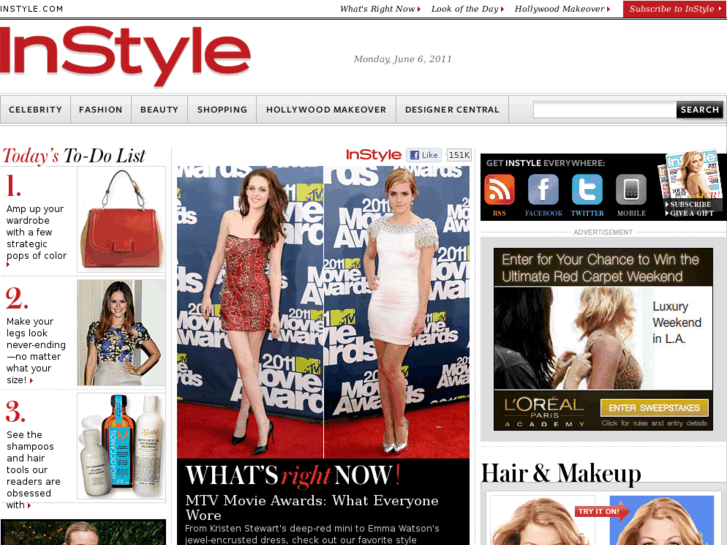Click the Facebook Like button
The height and width of the screenshot is (545, 727).
(x=424, y=155)
